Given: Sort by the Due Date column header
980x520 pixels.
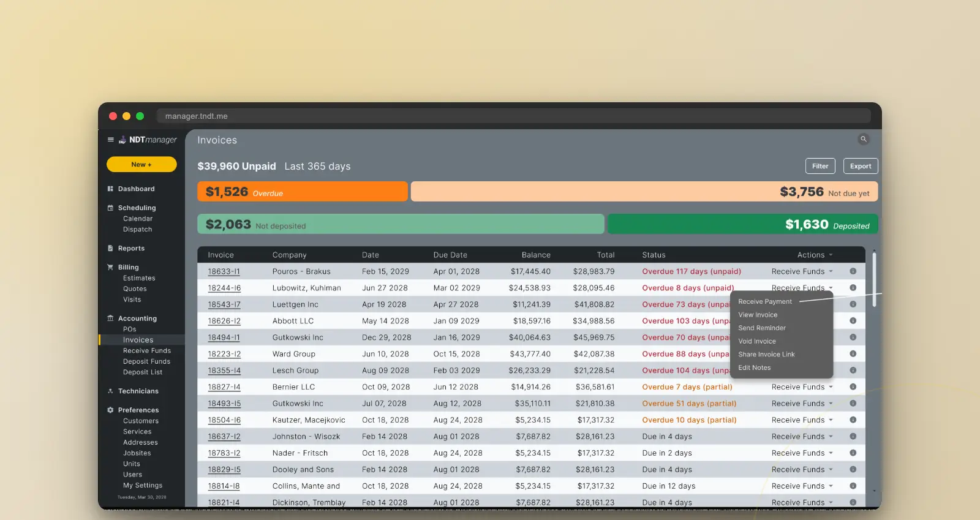Looking at the screenshot, I should coord(450,255).
